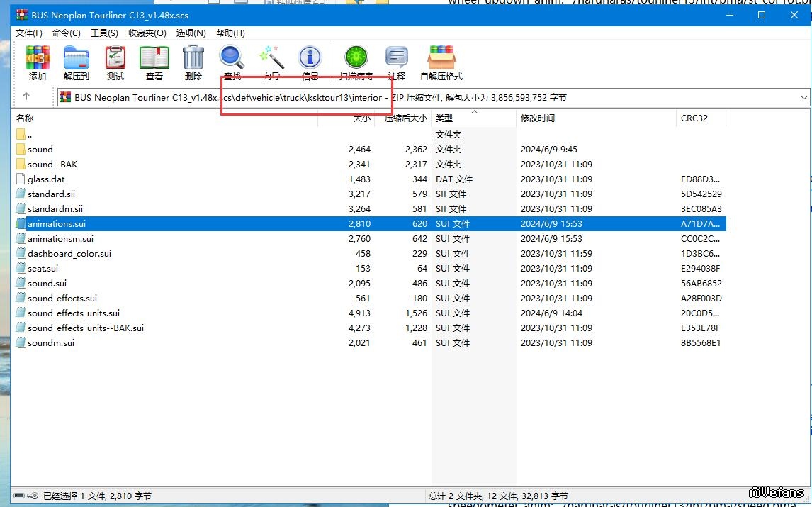Run the virus scan (扫描病毒) icon

[x=356, y=62]
